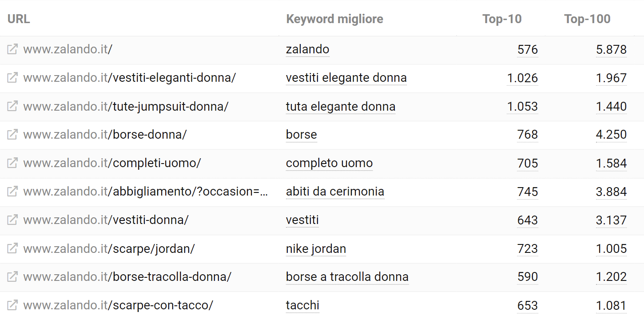Image resolution: width=644 pixels, height=320 pixels.
Task: Click 'abiti da cerimonia' keyword link
Action: [335, 192]
